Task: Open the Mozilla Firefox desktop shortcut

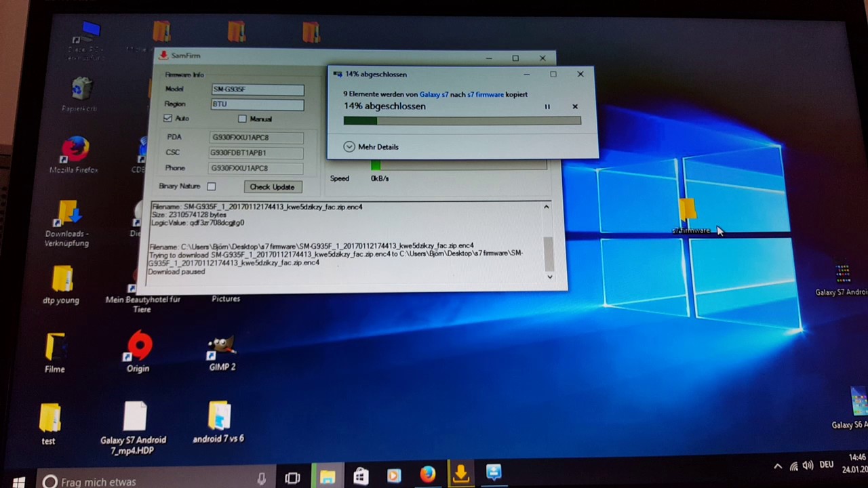Action: coord(75,155)
